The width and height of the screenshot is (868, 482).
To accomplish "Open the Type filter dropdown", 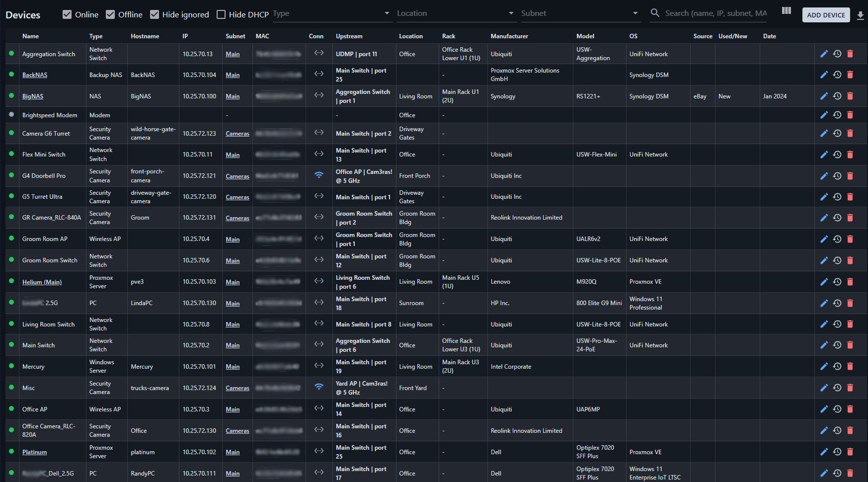I will tap(331, 13).
